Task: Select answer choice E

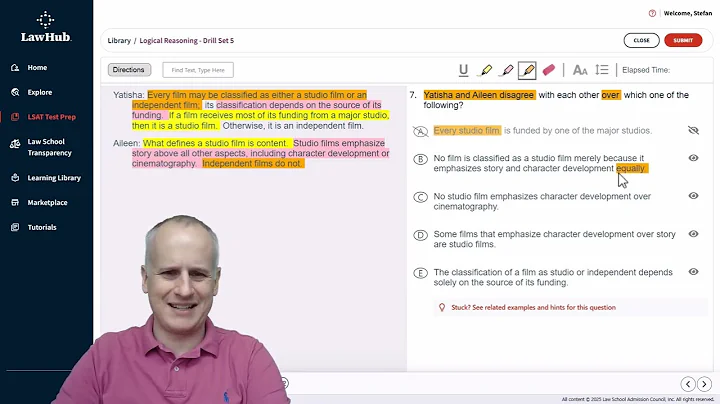Action: click(x=420, y=274)
